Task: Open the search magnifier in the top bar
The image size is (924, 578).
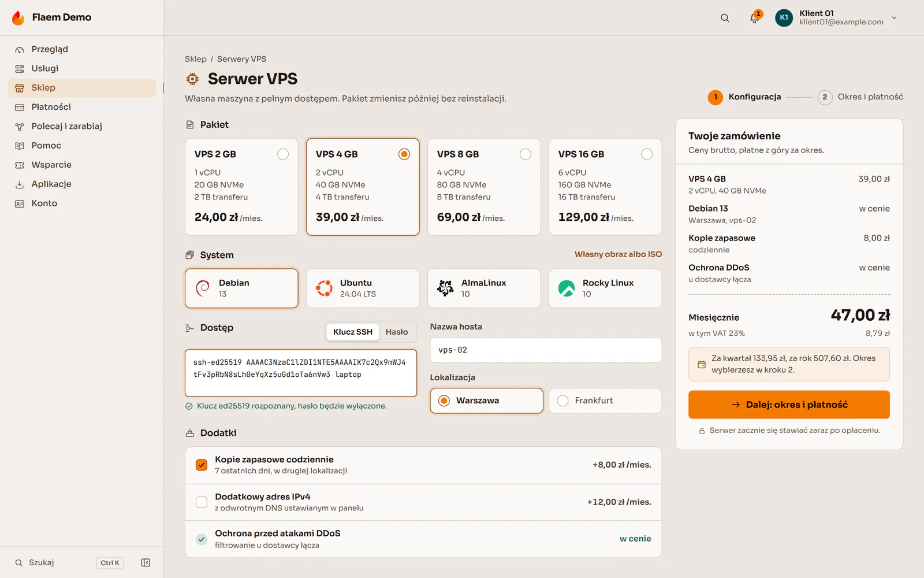Action: point(725,18)
